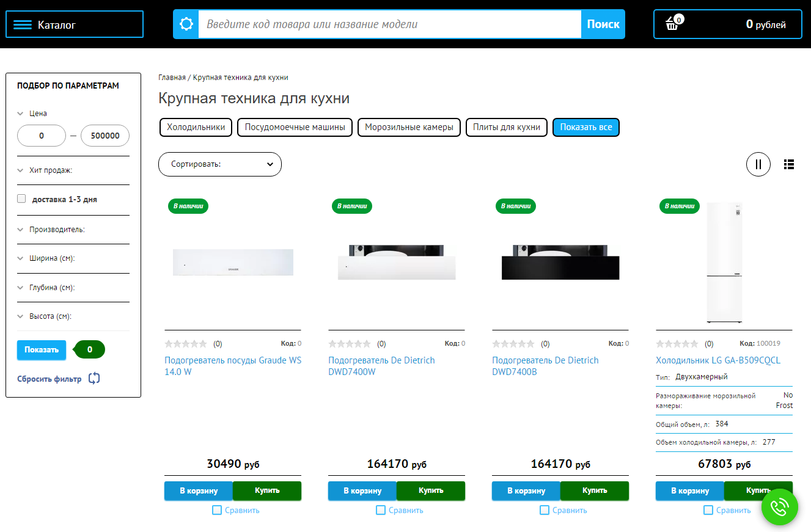This screenshot has height=532, width=811.
Task: Click the Поиск search button
Action: [603, 24]
